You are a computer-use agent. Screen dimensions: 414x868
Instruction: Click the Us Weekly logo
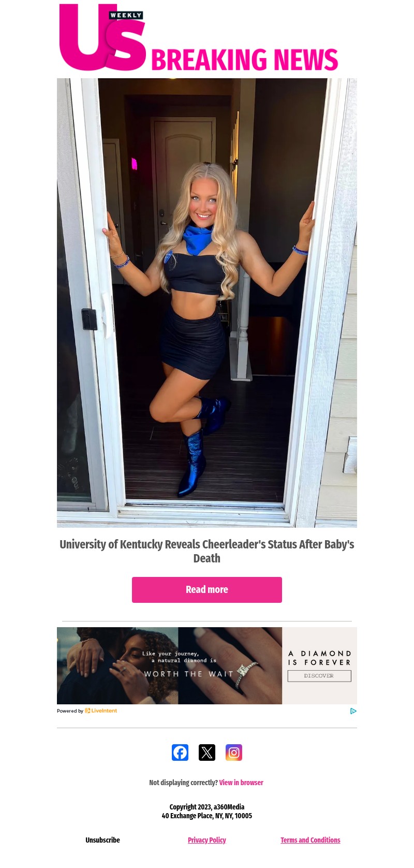[x=102, y=37]
